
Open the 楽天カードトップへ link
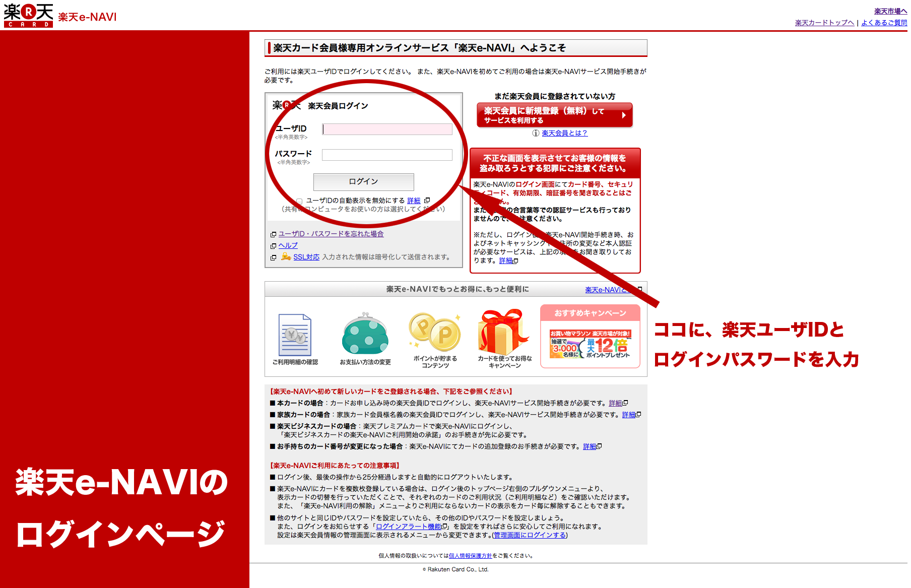coord(824,23)
